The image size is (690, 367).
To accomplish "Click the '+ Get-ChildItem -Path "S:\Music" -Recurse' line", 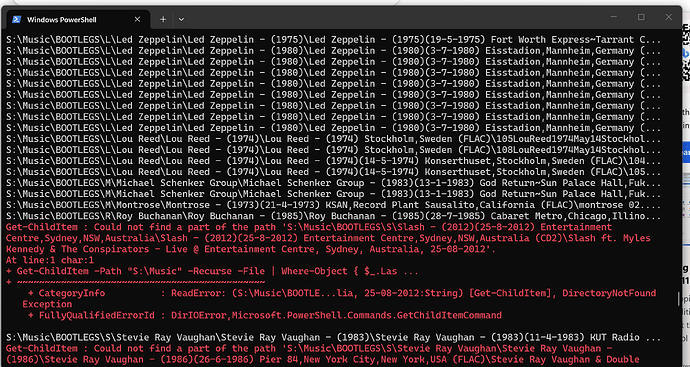I will point(212,271).
